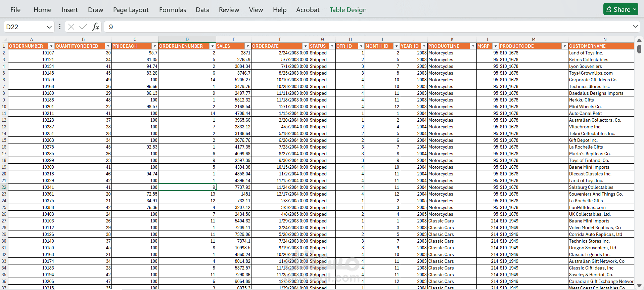
Task: Open the PRICEEACH filter dropdown
Action: tap(154, 46)
